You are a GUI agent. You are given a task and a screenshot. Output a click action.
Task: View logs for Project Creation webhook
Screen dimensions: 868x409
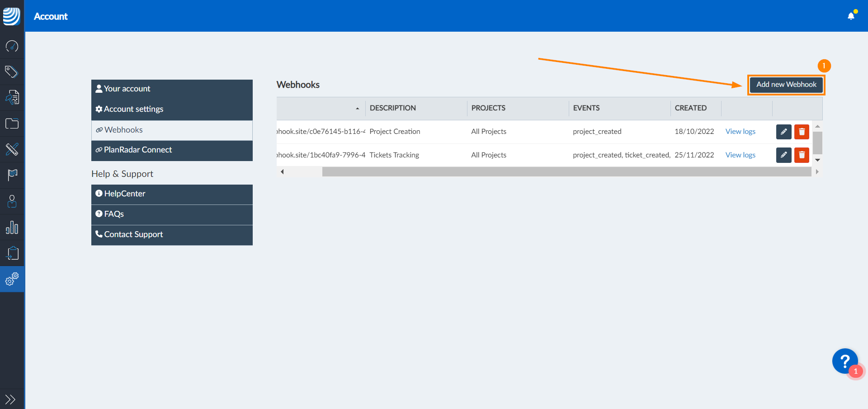[x=740, y=132]
